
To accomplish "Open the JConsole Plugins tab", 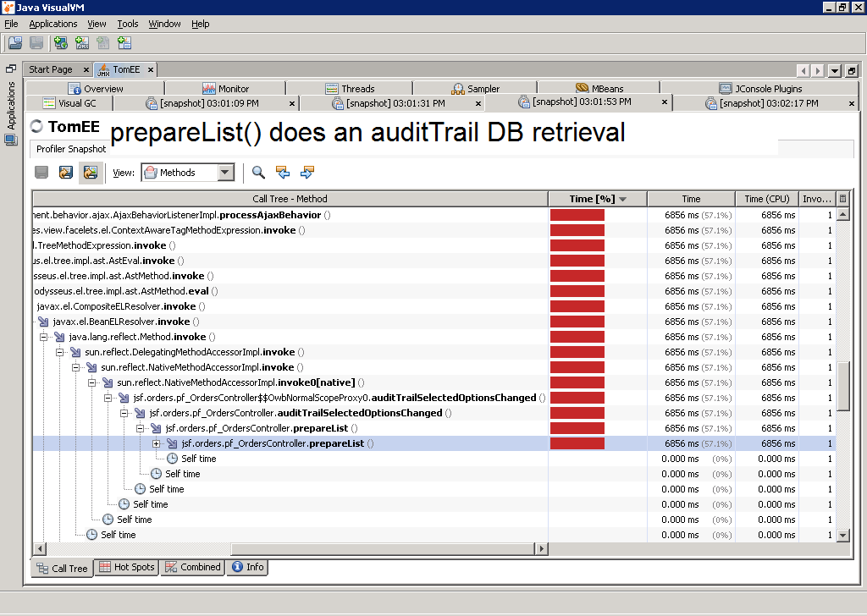I will click(x=760, y=88).
